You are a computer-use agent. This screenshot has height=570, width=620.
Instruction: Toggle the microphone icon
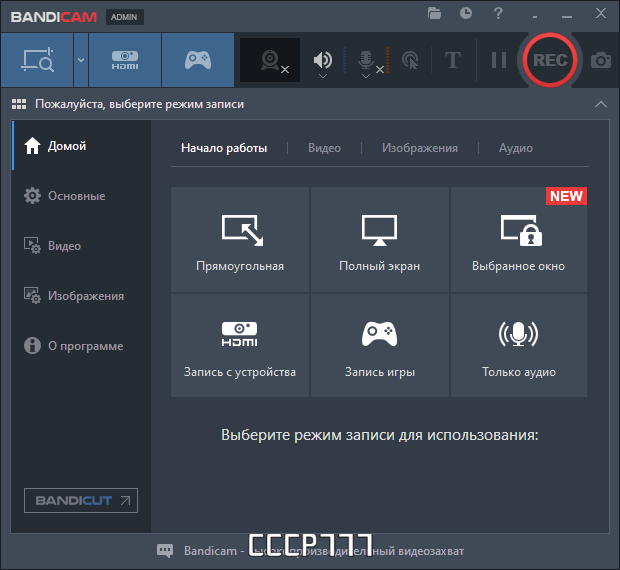point(366,59)
